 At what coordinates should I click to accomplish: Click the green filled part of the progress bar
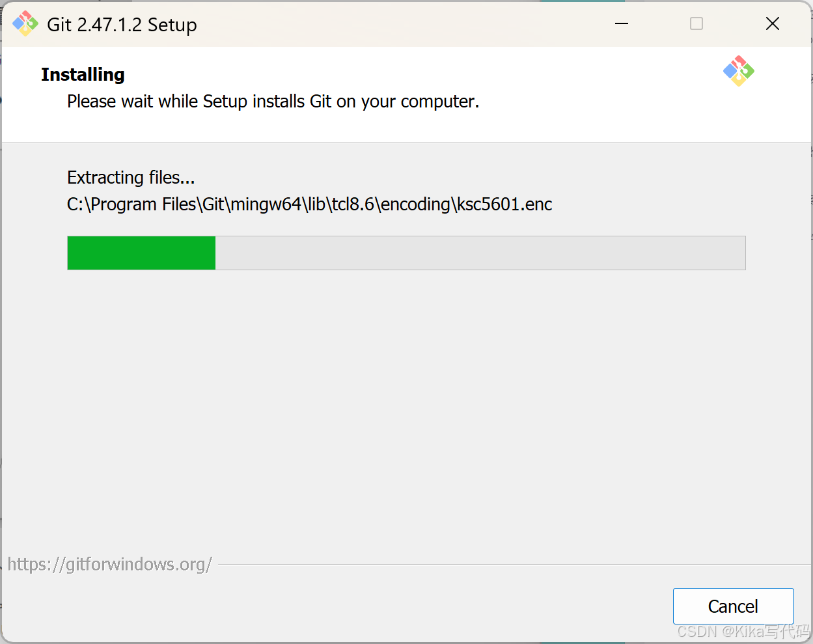click(141, 253)
